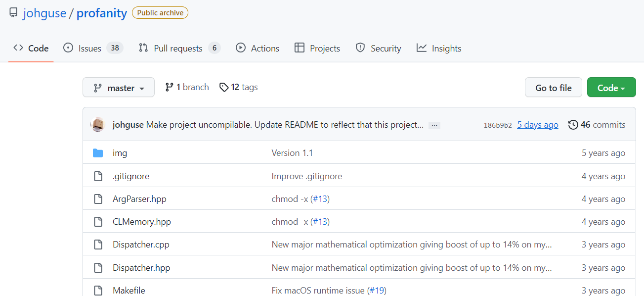Open the Version 1.1 commit message
Viewport: 644px width, 296px height.
click(x=292, y=153)
